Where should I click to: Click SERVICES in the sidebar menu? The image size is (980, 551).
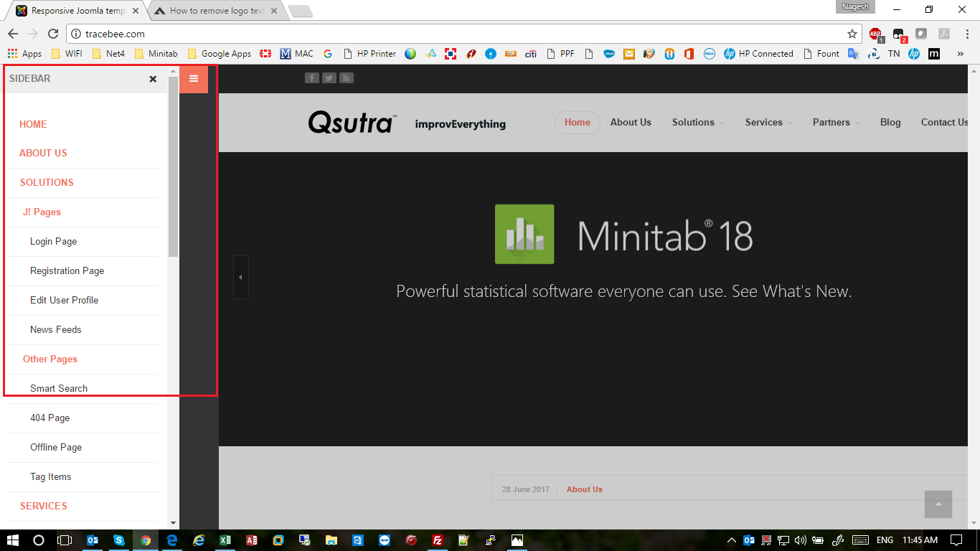[43, 506]
